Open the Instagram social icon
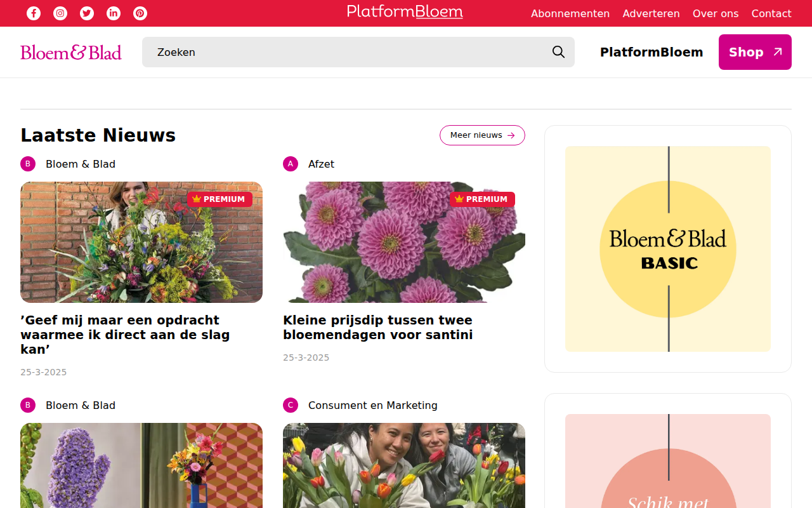812x508 pixels. 60,13
